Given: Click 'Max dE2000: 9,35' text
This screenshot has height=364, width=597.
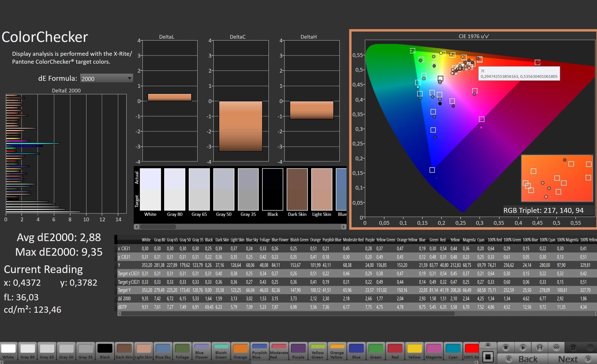Looking at the screenshot, I should coord(59,252).
